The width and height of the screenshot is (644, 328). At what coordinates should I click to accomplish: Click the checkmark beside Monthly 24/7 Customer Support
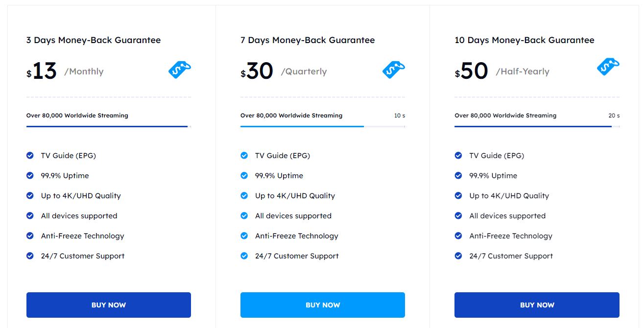coord(29,256)
